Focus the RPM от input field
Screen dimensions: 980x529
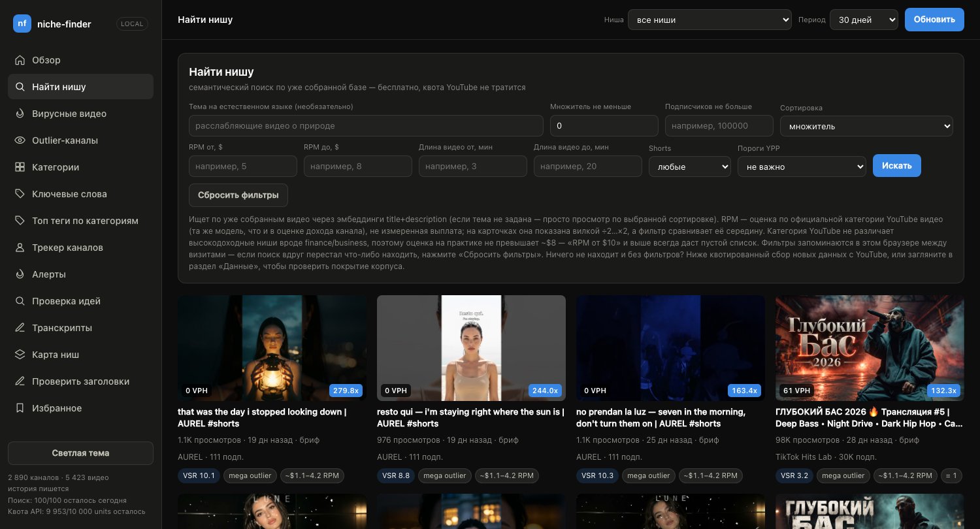click(x=243, y=167)
